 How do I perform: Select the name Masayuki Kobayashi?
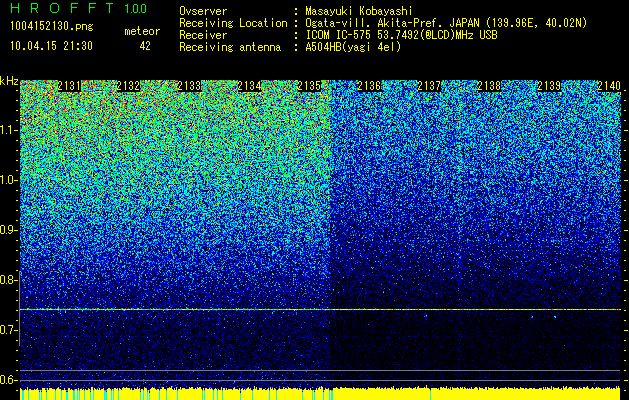click(x=359, y=11)
